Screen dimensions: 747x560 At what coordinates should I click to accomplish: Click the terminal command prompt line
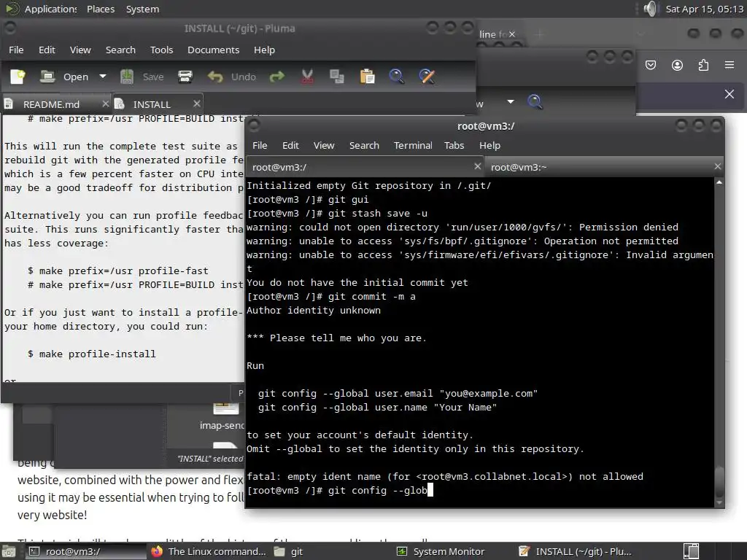tap(480, 490)
